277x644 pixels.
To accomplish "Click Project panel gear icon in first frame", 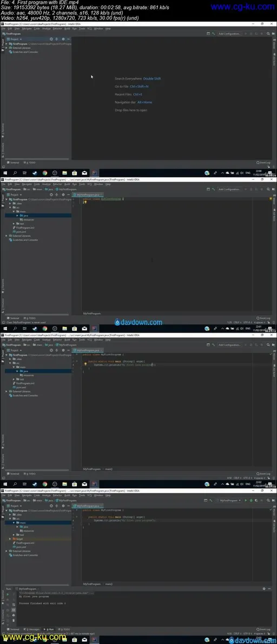I will point(63,40).
